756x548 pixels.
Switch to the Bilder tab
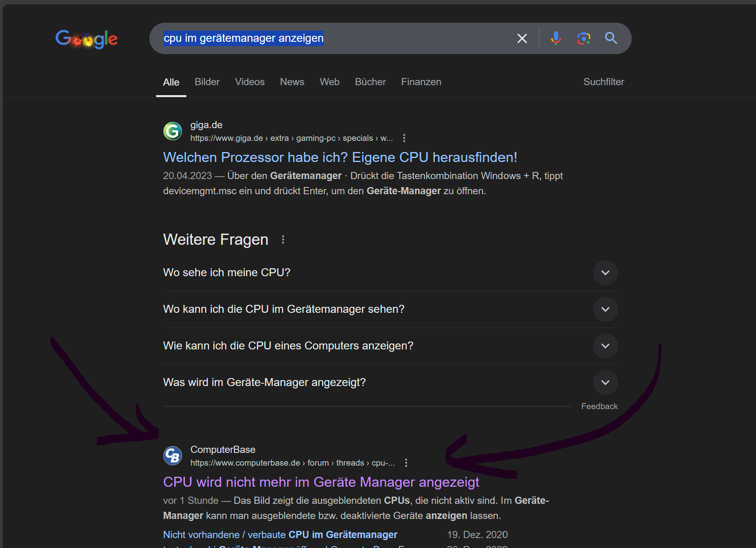coord(207,82)
